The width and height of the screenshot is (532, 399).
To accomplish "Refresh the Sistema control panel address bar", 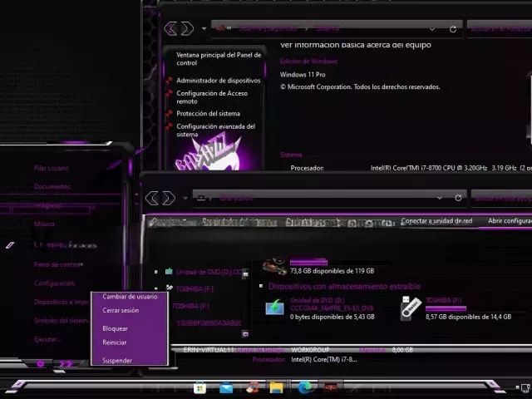I will (x=453, y=29).
